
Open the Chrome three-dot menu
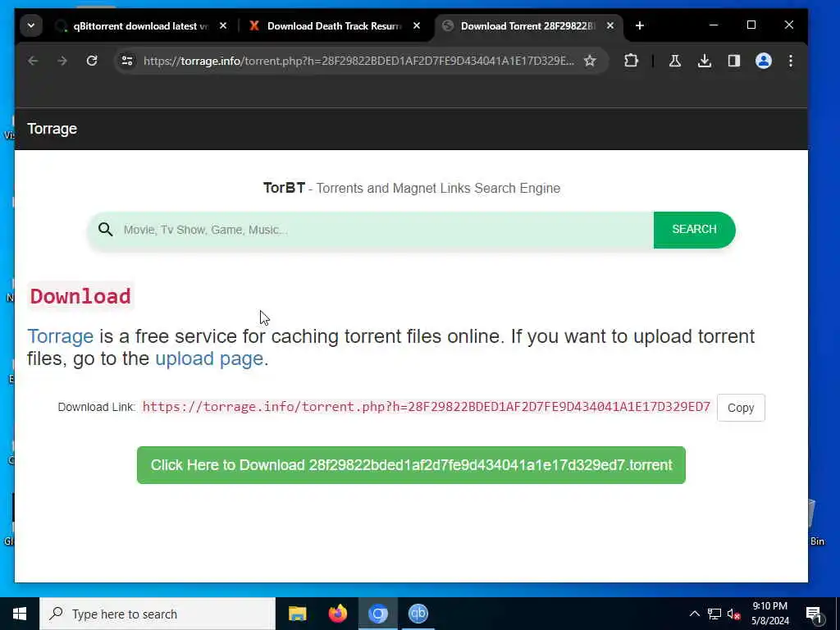coord(791,61)
